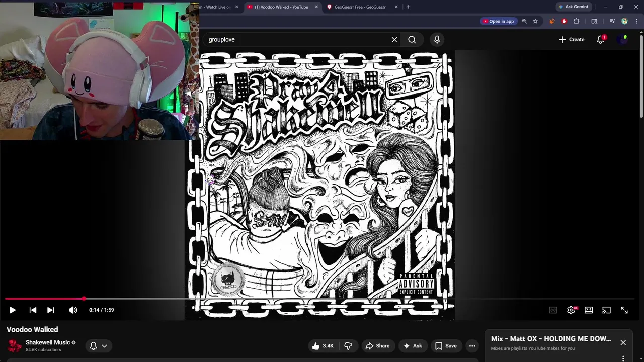644x362 pixels.
Task: Open YouTube notifications bell
Action: tap(600, 40)
